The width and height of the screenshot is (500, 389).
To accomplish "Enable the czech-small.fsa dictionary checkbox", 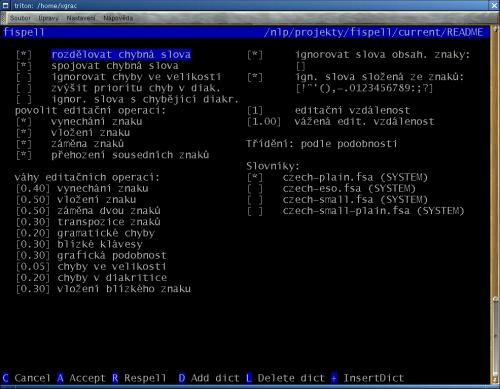I will 255,200.
